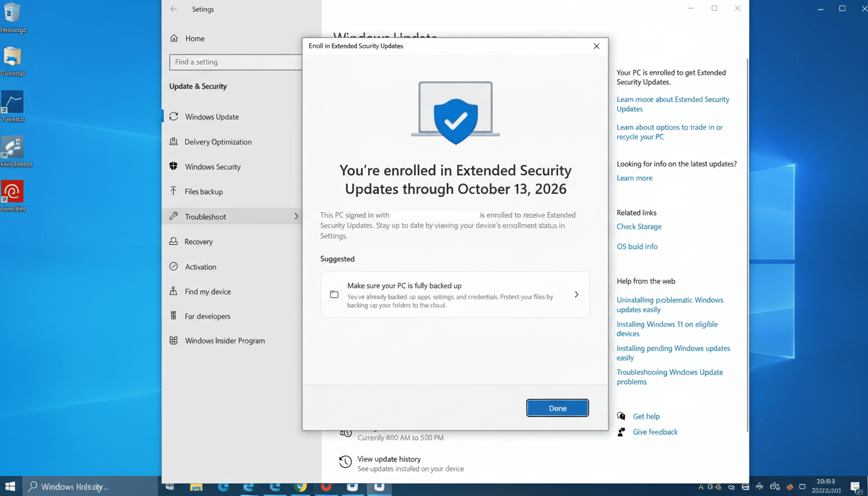The height and width of the screenshot is (496, 868).
Task: Expand the Troubleshoot chevron in the sidebar
Action: coord(296,216)
